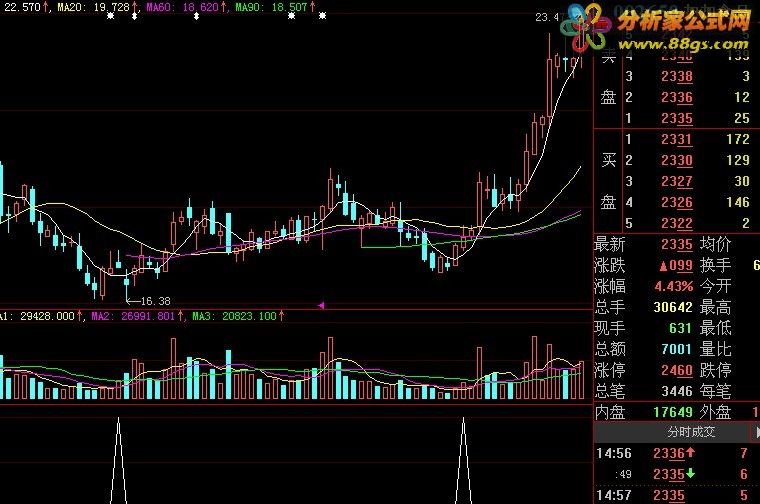Click the 涨幅 value 4.43%
Image resolution: width=760 pixels, height=504 pixels.
point(674,286)
